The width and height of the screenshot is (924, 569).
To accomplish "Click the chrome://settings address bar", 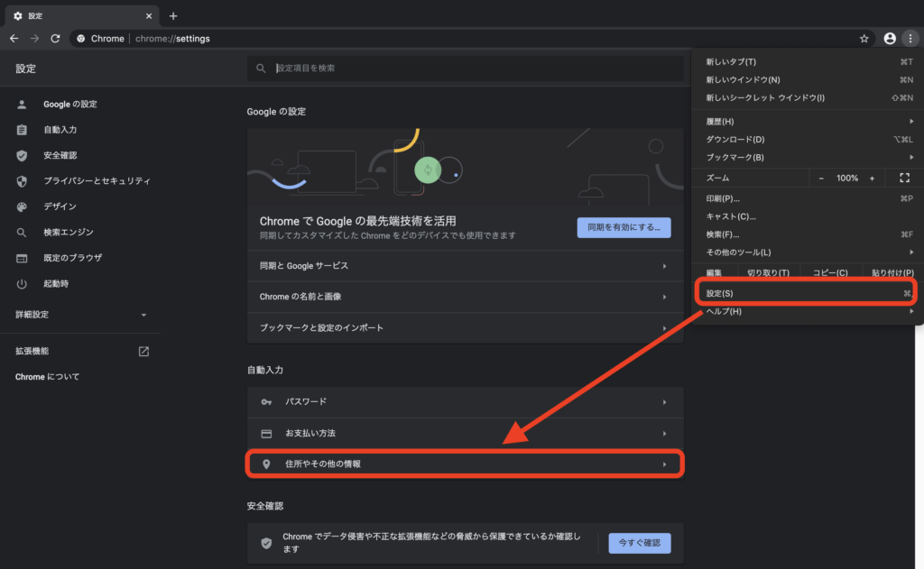I will click(471, 38).
